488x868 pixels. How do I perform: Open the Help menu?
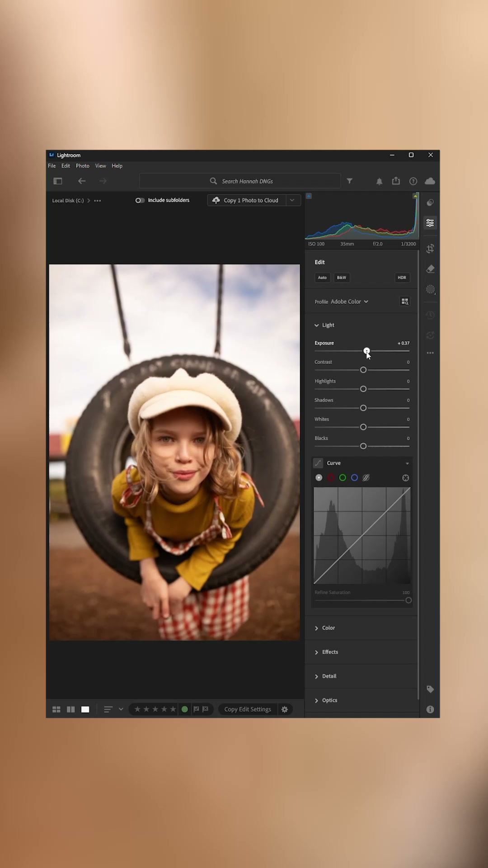(117, 166)
